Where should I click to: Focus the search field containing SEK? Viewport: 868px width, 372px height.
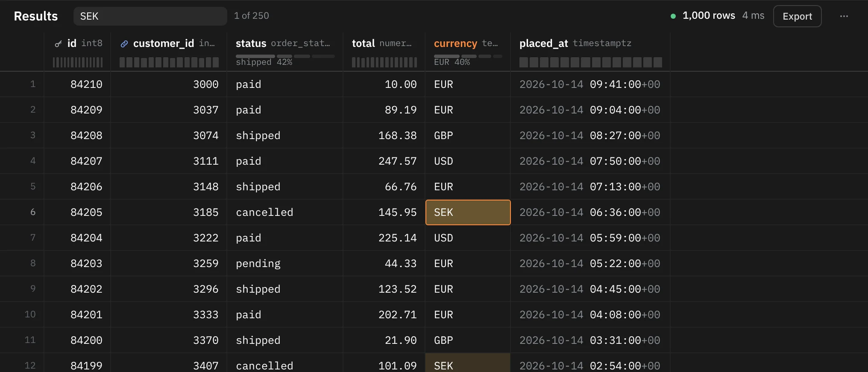150,16
